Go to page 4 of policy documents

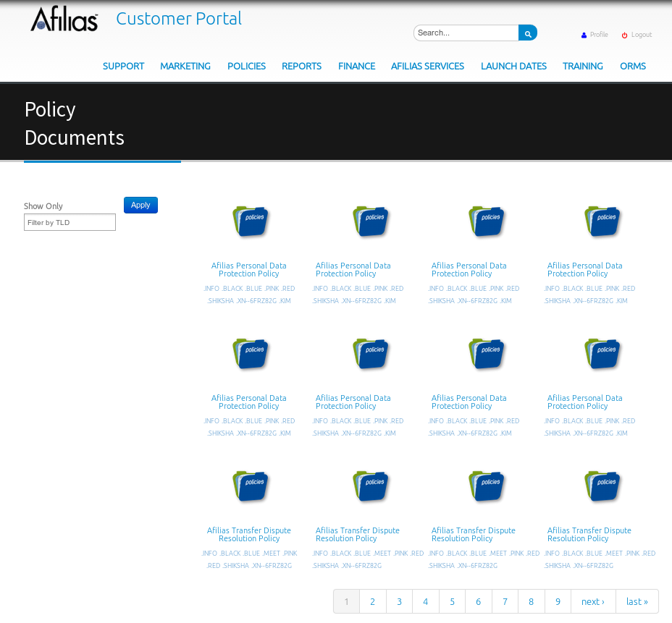click(426, 601)
